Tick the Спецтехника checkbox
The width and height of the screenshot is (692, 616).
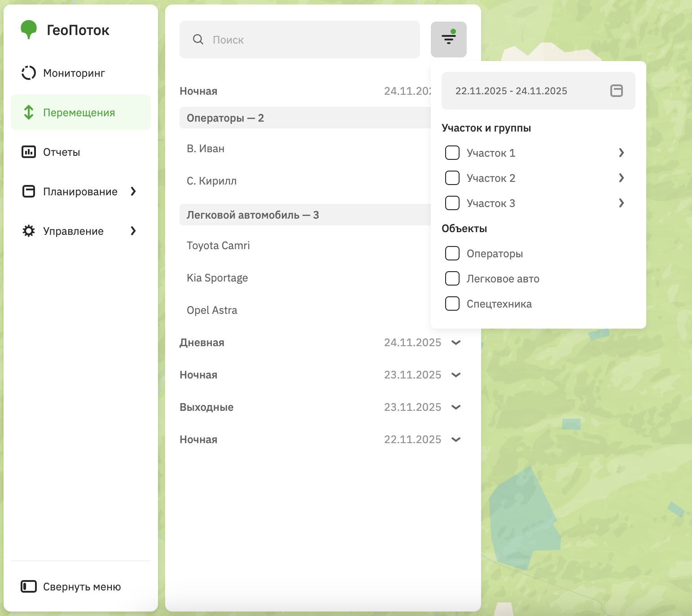tap(452, 304)
